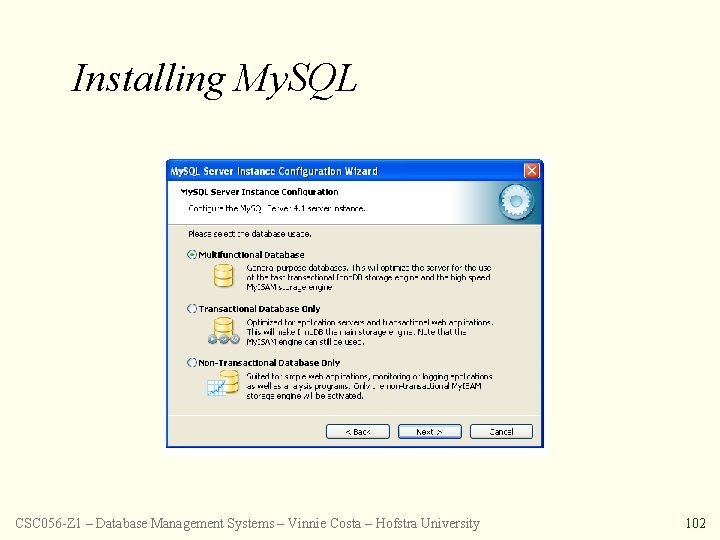
Task: Click the 'Transactional Database Only' label text
Action: 259,309
